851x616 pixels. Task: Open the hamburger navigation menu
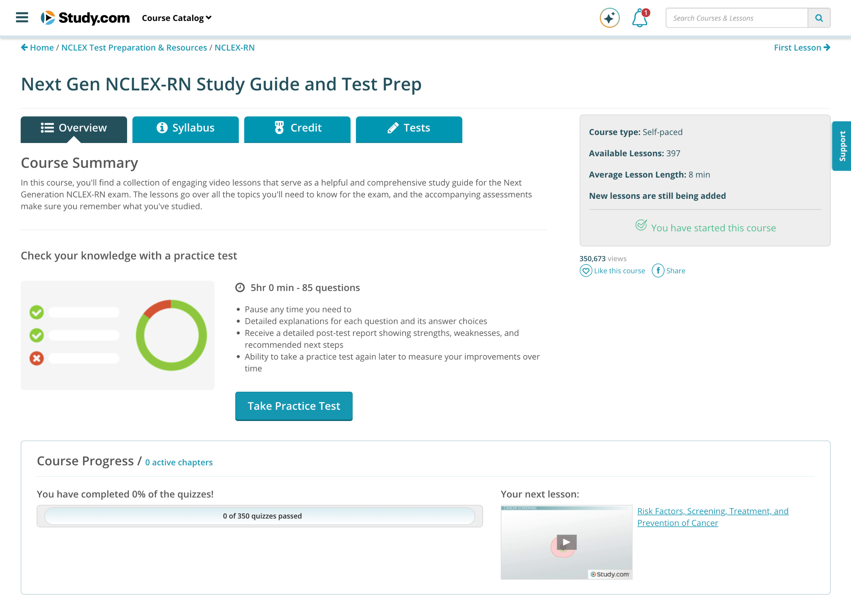point(22,17)
